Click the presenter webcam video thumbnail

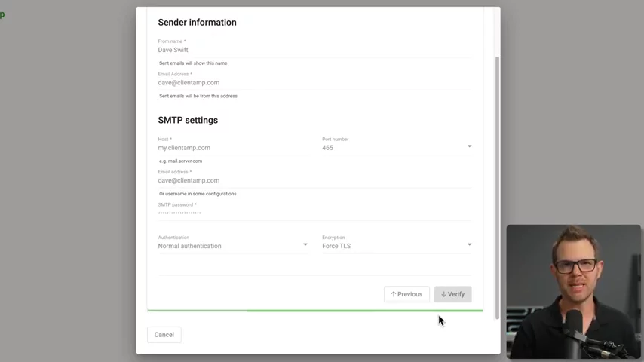pyautogui.click(x=574, y=291)
